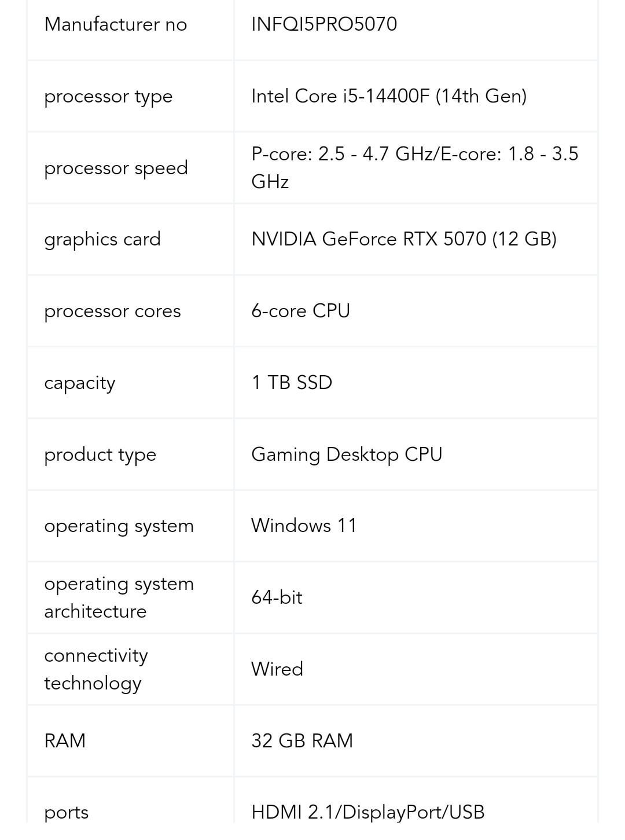Click the P-core/E-core GHz speed value
Image resolution: width=625 pixels, height=840 pixels.
(x=414, y=167)
